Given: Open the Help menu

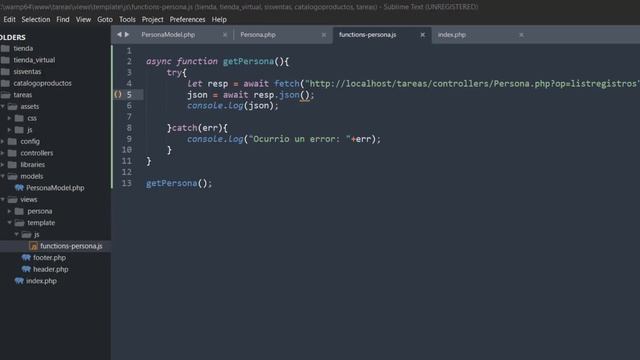Looking at the screenshot, I should (219, 20).
